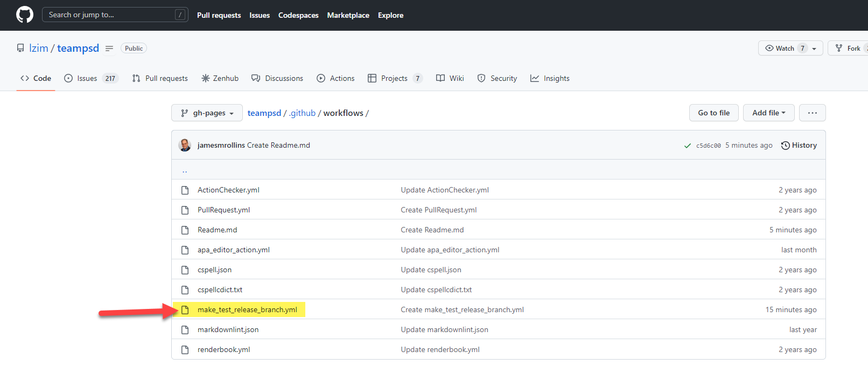Open Readme.md file

[x=217, y=230]
